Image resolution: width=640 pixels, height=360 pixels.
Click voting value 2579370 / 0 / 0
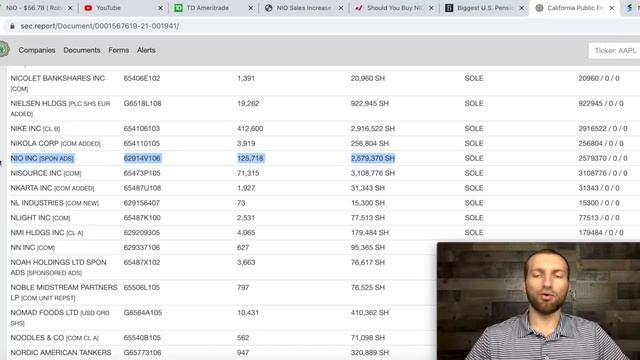(603, 158)
